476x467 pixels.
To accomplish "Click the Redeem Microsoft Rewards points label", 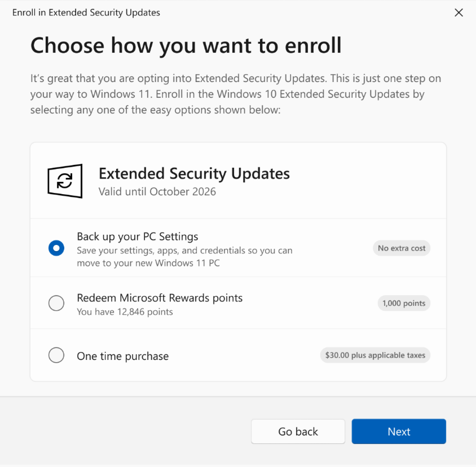I will click(160, 298).
